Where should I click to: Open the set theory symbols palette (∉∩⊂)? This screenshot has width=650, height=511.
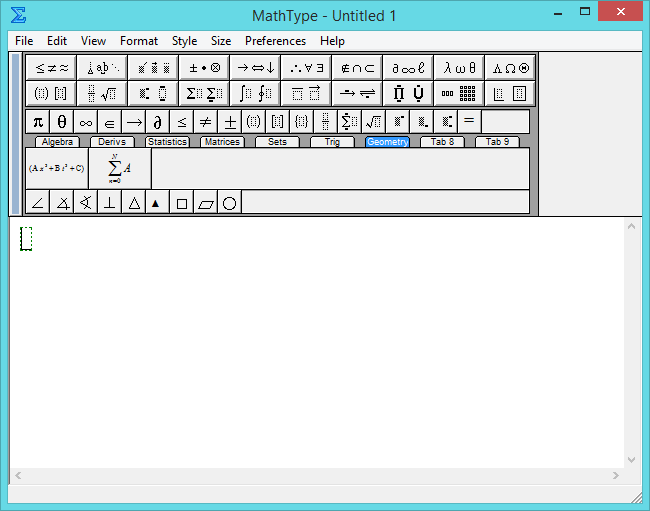click(x=357, y=68)
